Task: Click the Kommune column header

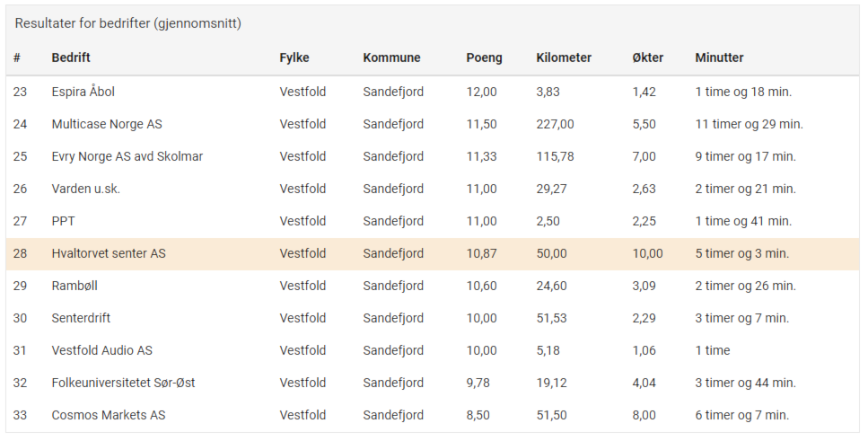Action: click(391, 57)
